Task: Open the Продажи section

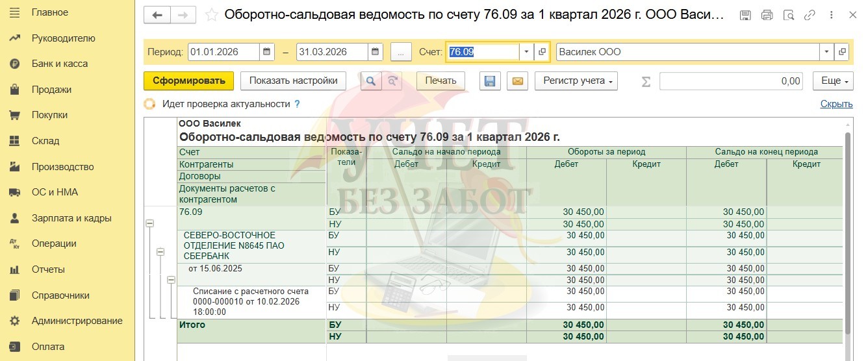Action: (51, 90)
